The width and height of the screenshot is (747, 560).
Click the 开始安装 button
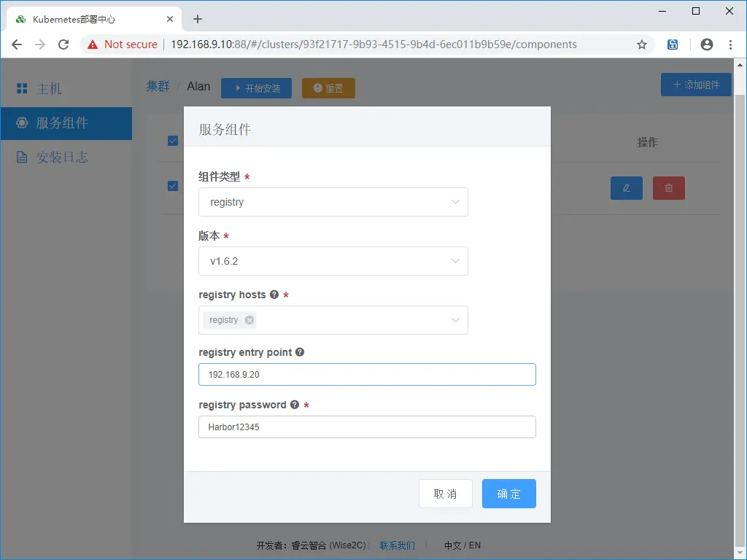click(x=256, y=88)
